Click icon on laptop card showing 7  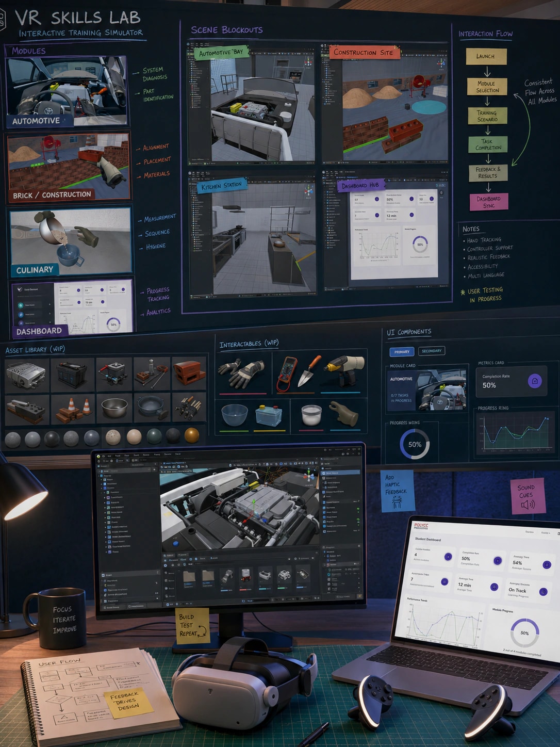click(x=444, y=582)
